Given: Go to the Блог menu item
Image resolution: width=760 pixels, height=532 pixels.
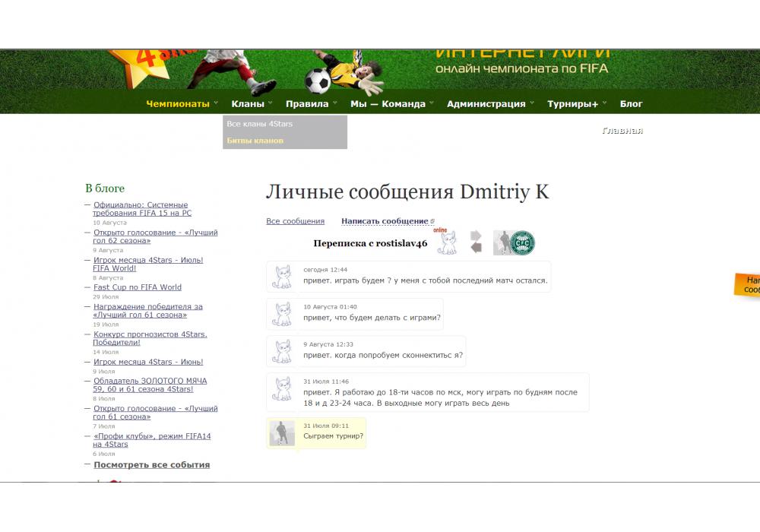Looking at the screenshot, I should click(x=631, y=104).
